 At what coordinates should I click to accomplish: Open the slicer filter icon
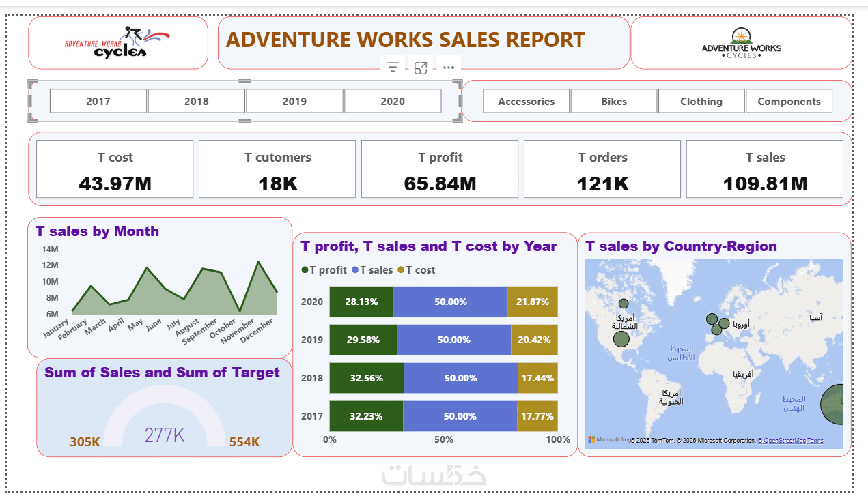[393, 67]
